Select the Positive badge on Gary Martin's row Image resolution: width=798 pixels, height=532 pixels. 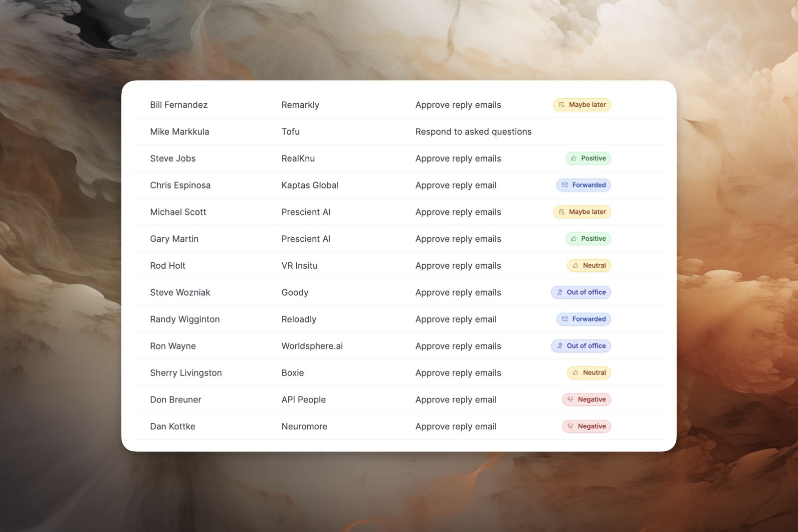pyautogui.click(x=588, y=238)
